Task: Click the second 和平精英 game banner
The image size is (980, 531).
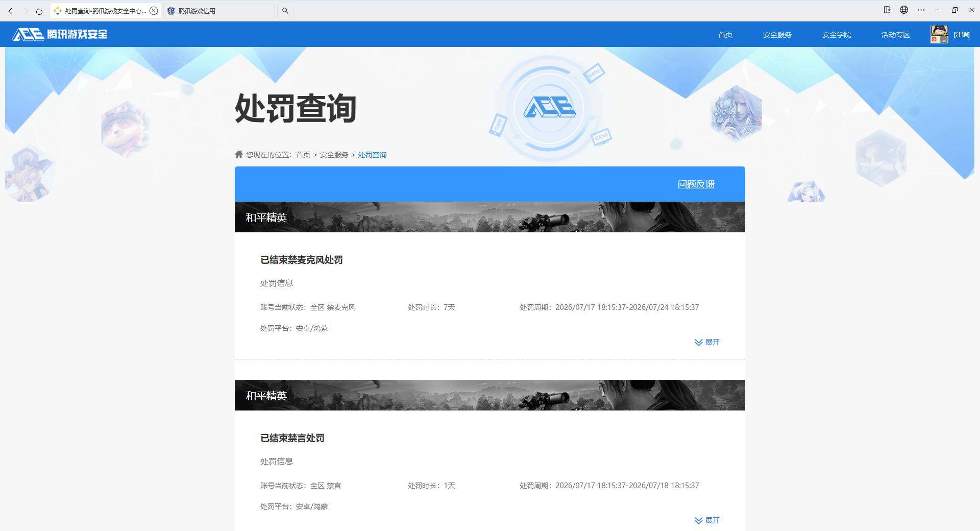Action: [490, 395]
